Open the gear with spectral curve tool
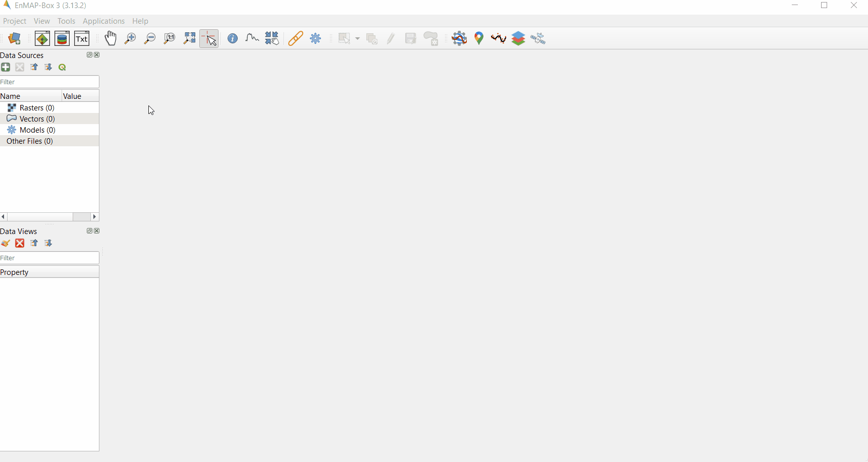868x462 pixels. (x=459, y=39)
